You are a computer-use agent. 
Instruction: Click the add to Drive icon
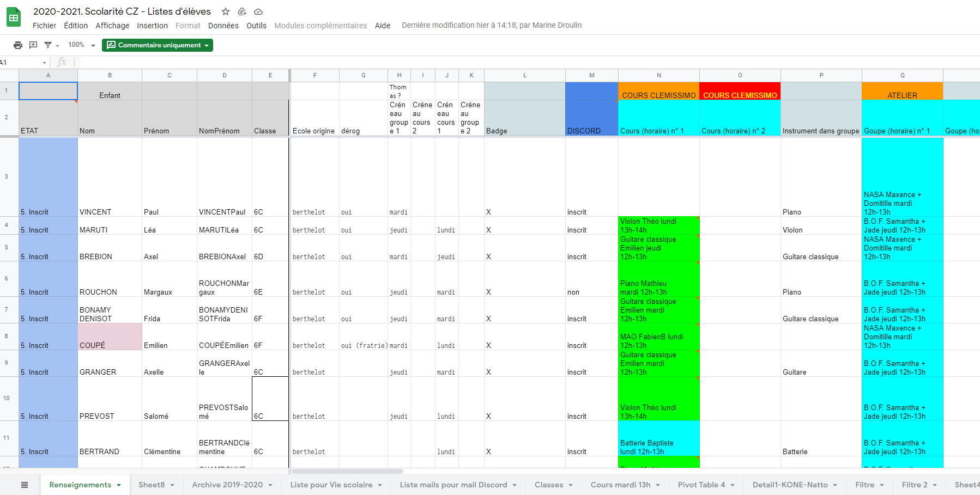(242, 11)
